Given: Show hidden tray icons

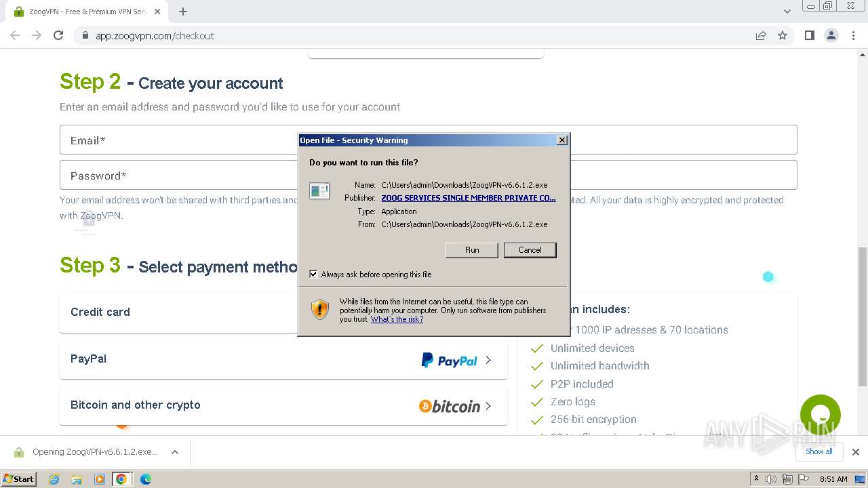Looking at the screenshot, I should click(x=756, y=479).
